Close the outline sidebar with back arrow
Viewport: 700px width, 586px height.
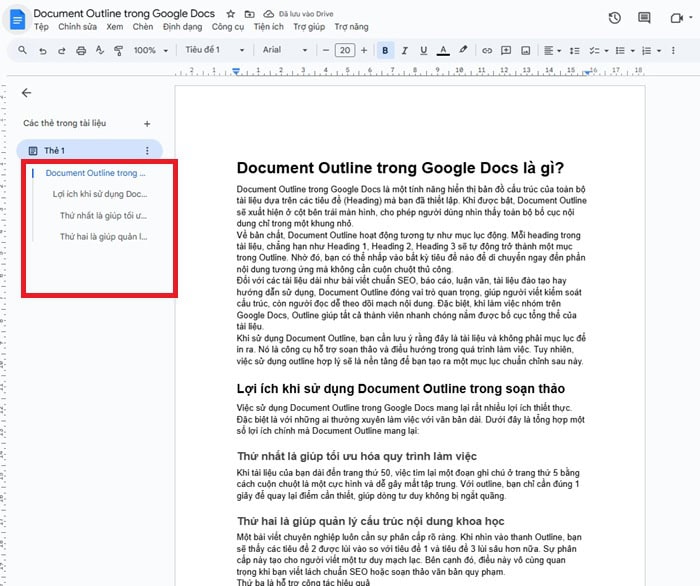click(26, 93)
